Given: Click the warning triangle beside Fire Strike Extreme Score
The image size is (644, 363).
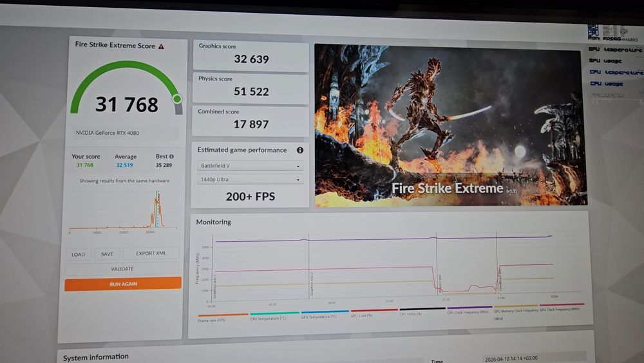Looking at the screenshot, I should pos(161,46).
